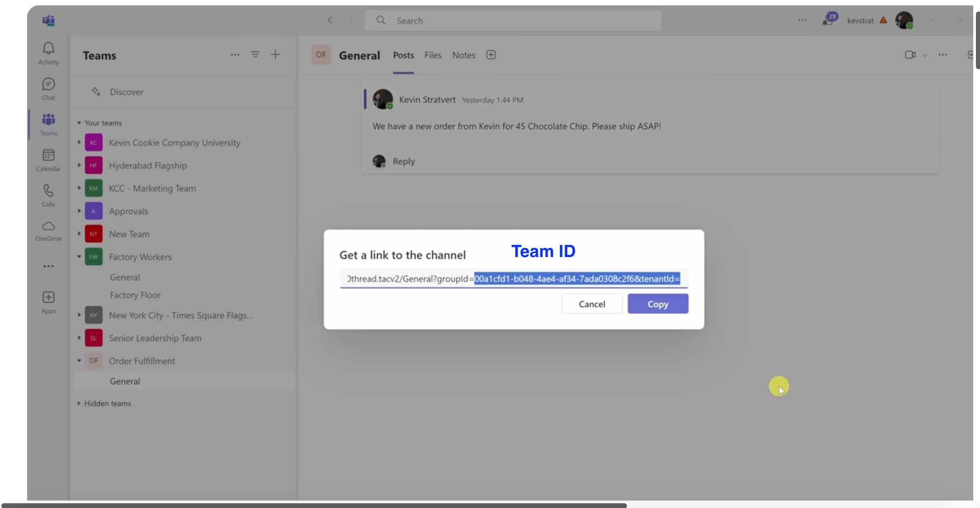Expand Kevin Cookie Company University team

click(79, 142)
